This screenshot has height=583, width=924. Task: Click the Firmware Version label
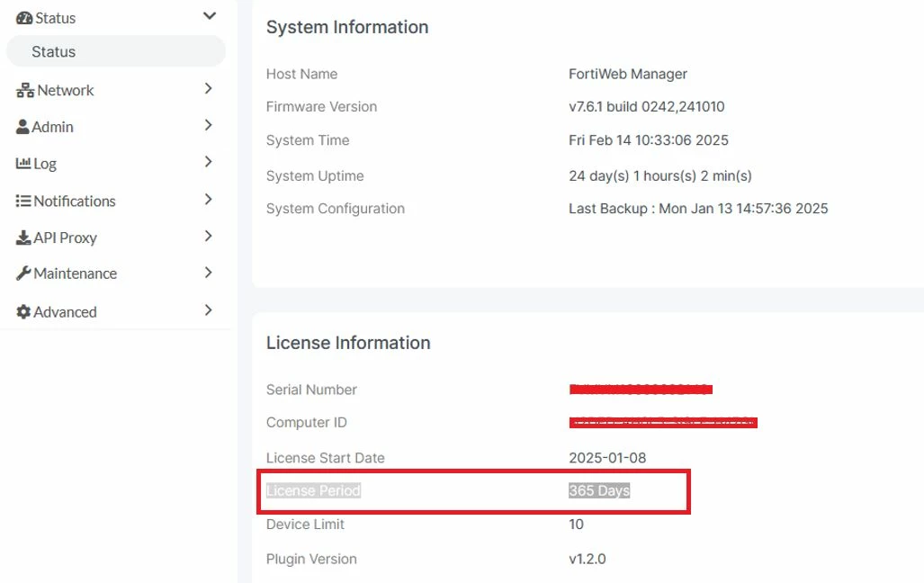click(321, 107)
